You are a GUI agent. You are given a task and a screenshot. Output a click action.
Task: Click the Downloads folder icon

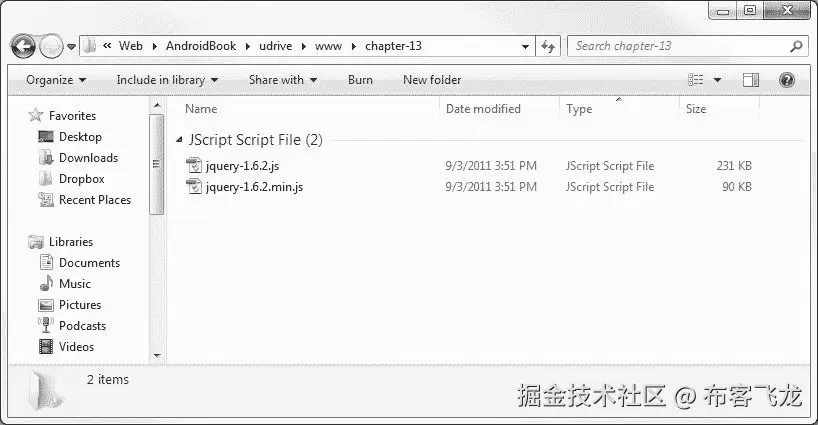46,157
